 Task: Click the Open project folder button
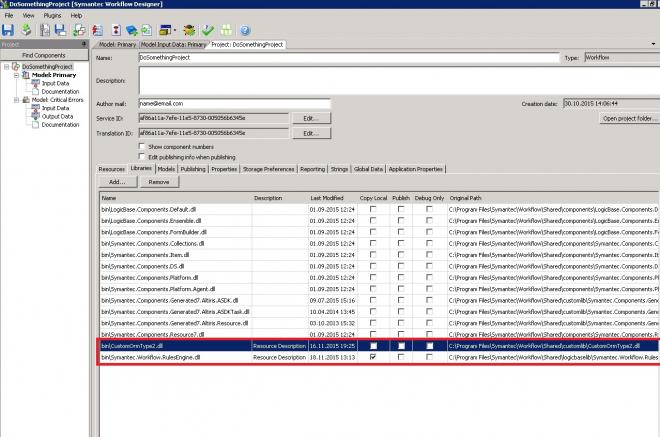630,118
